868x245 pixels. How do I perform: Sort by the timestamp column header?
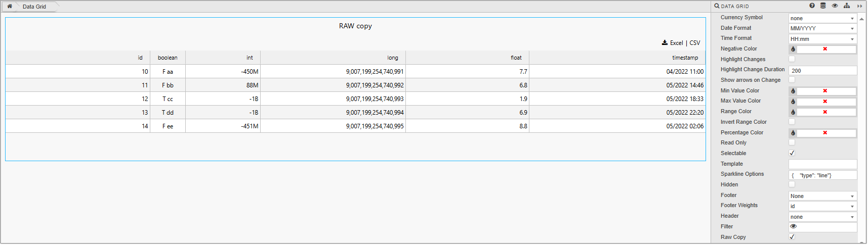(x=685, y=58)
